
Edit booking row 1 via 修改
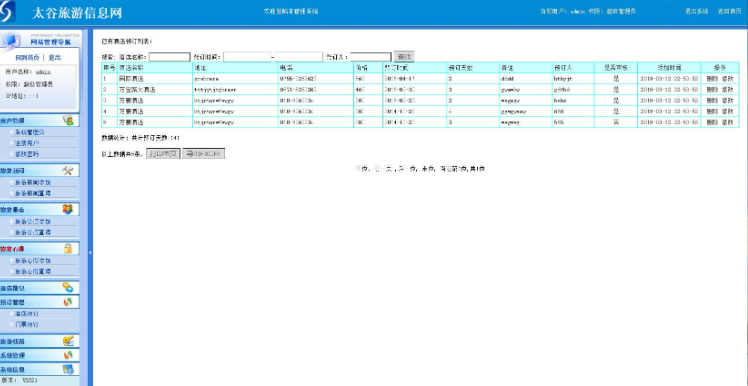pos(727,79)
